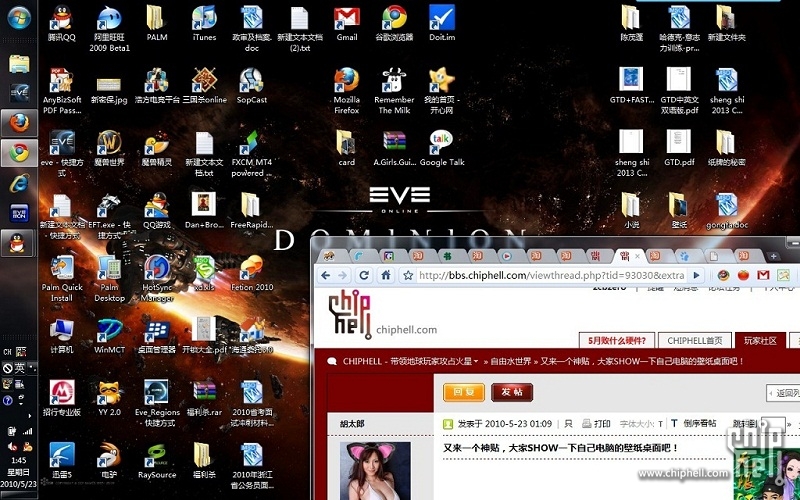Launch the FXCM MT4 powered shortcut
Viewport: 800px width, 500px height.
(252, 153)
